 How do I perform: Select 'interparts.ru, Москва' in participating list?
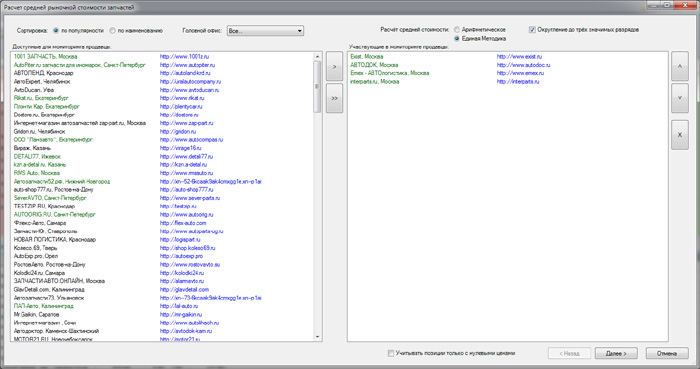[375, 82]
